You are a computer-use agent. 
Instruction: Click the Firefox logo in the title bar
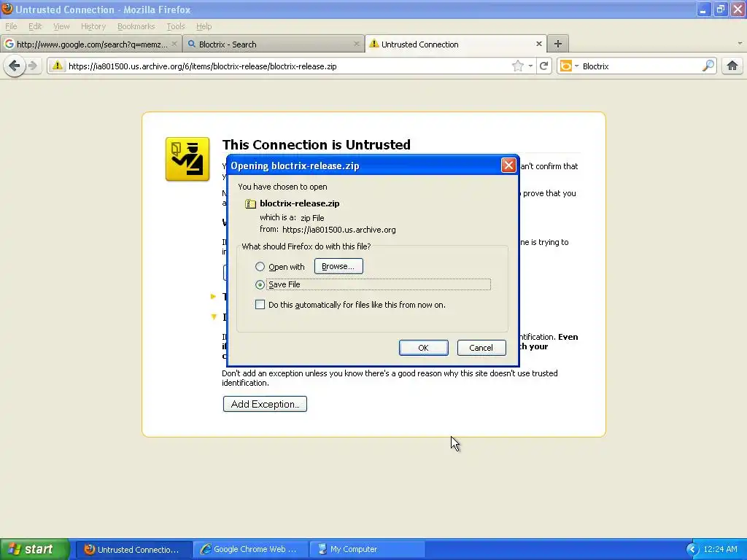[x=7, y=9]
